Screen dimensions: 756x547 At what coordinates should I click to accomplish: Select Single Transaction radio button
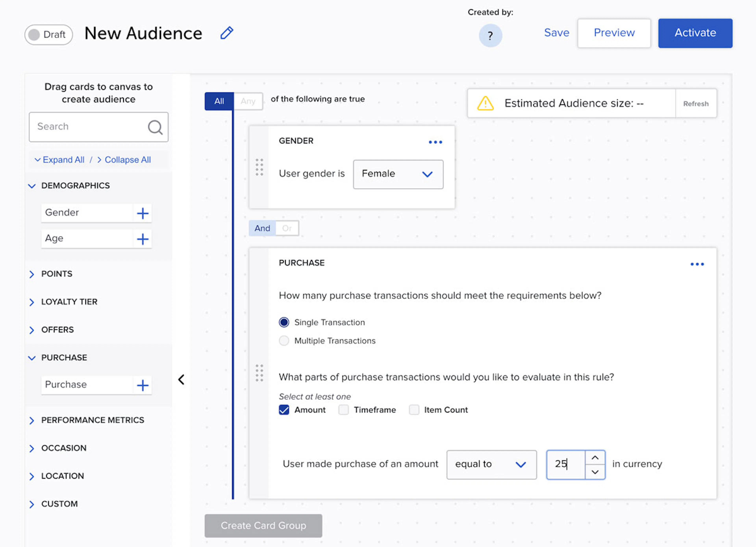(x=284, y=322)
